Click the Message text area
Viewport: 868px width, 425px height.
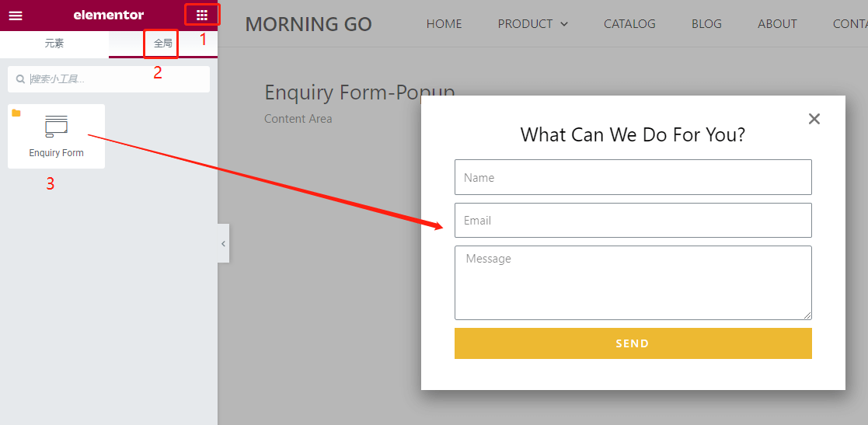(x=633, y=282)
